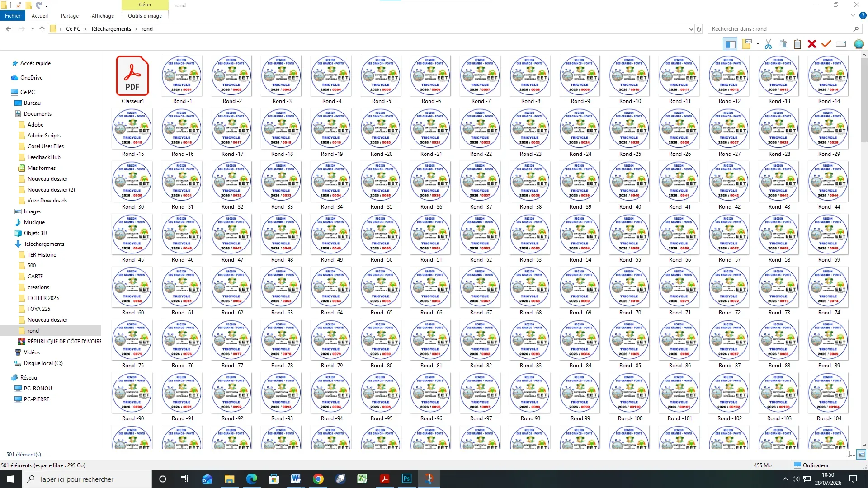Toggle the navigation pane layout button
This screenshot has width=868, height=488.
click(730, 44)
